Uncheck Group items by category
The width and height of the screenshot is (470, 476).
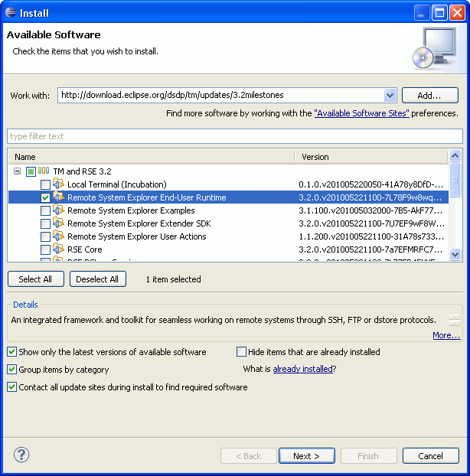pos(11,370)
